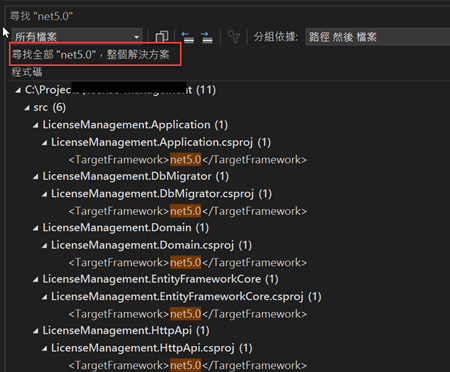Collapse LicenseManagement.HttpApi (1) folder node

pos(36,331)
